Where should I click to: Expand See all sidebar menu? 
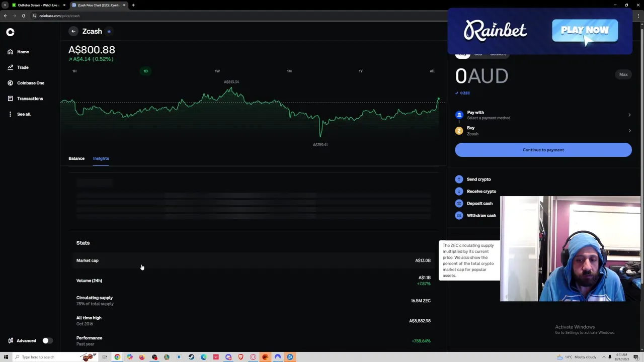pyautogui.click(x=19, y=114)
